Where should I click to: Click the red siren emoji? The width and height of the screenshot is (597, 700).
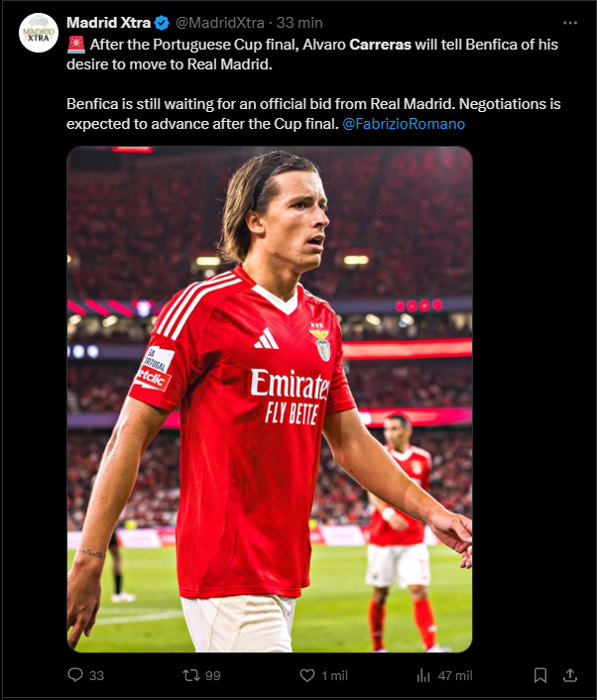click(76, 45)
